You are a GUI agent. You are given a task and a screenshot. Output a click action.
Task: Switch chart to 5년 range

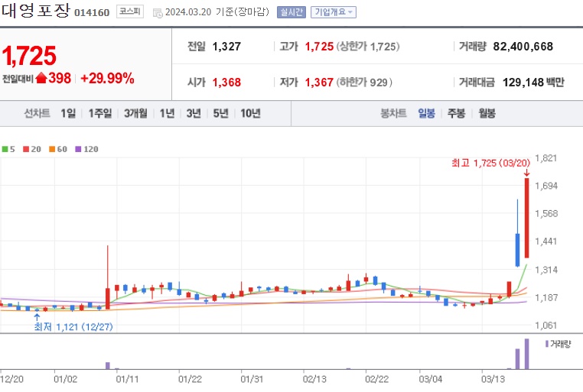[220, 113]
